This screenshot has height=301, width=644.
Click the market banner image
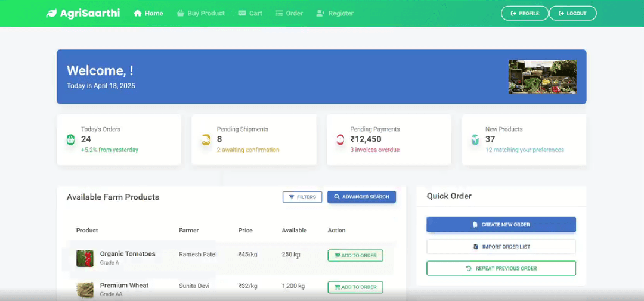(x=543, y=77)
